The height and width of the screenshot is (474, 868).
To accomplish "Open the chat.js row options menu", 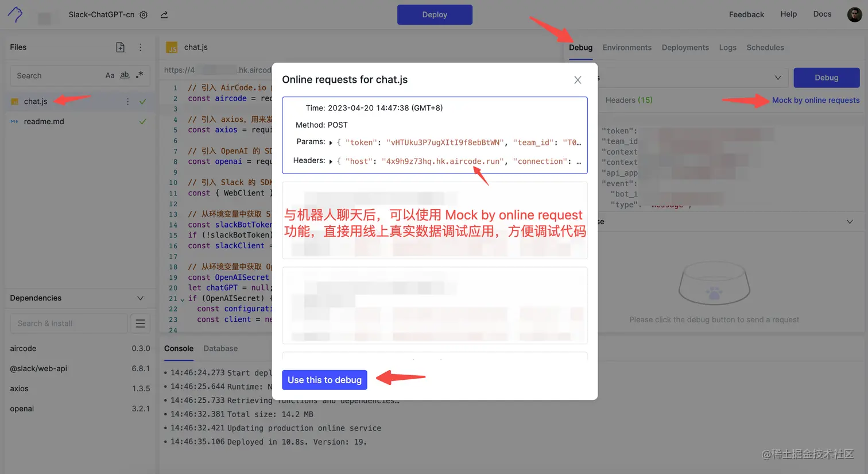I will [127, 102].
